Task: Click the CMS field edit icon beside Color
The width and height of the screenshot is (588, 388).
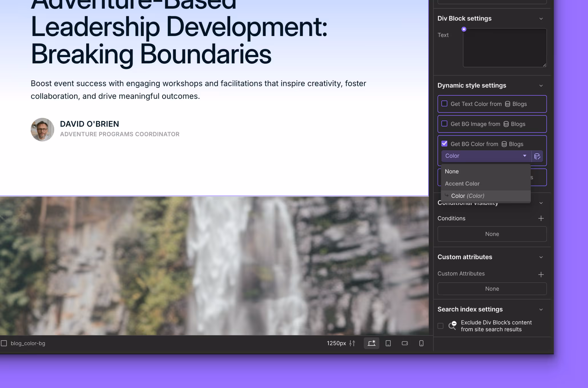Action: pyautogui.click(x=537, y=156)
